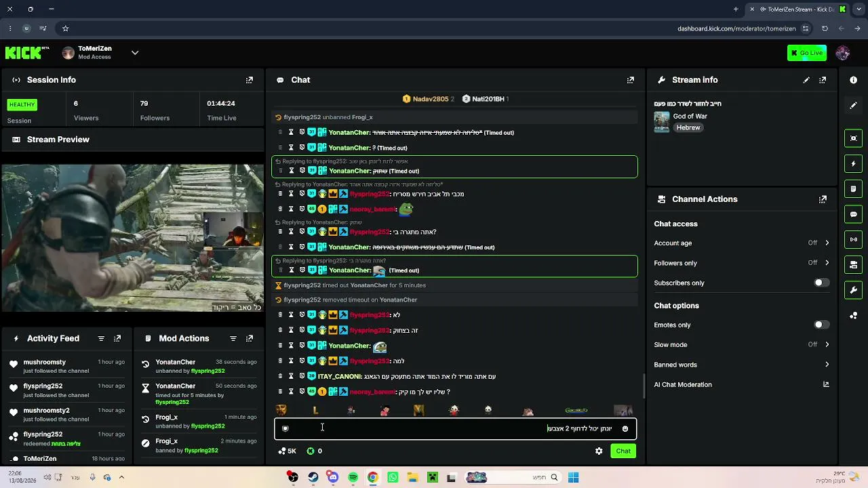Select YonatanCher entry in Mod Actions unbanned
Viewport: 868px width, 488px height.
coord(199,367)
